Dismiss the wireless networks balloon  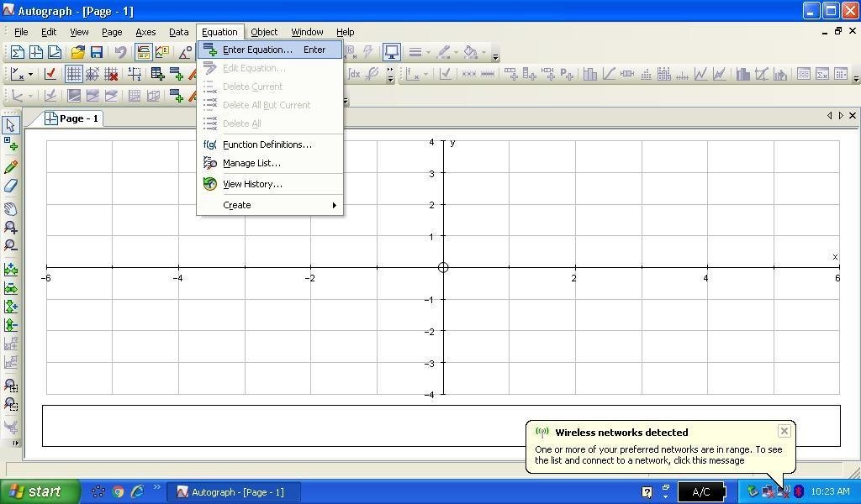pos(784,431)
